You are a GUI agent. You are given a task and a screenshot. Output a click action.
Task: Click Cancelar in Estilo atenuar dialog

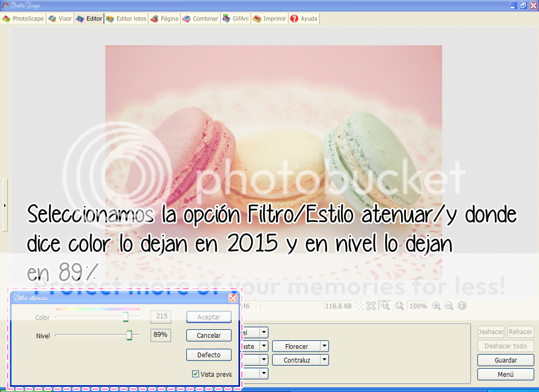(209, 335)
